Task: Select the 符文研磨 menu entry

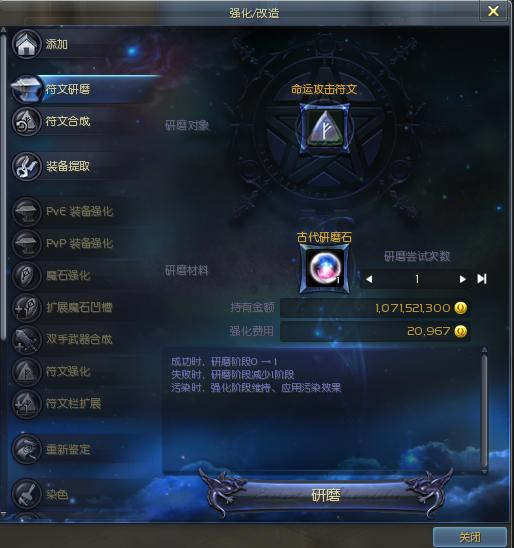Action: (x=86, y=89)
